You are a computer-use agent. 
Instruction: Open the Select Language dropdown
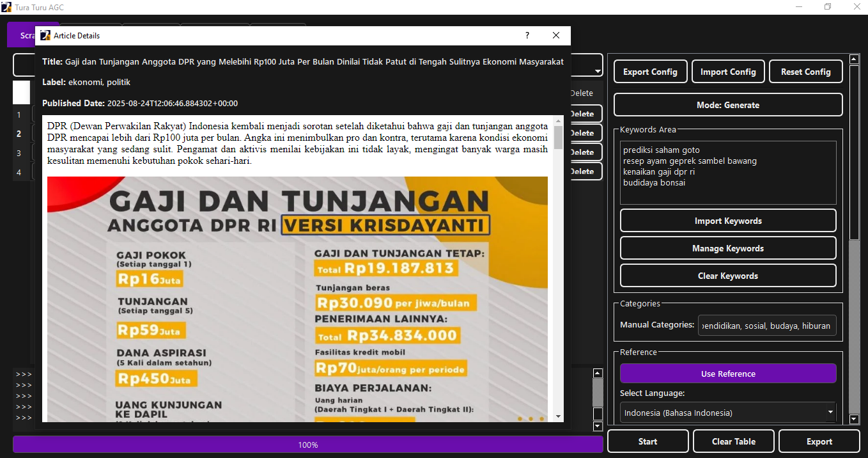728,413
